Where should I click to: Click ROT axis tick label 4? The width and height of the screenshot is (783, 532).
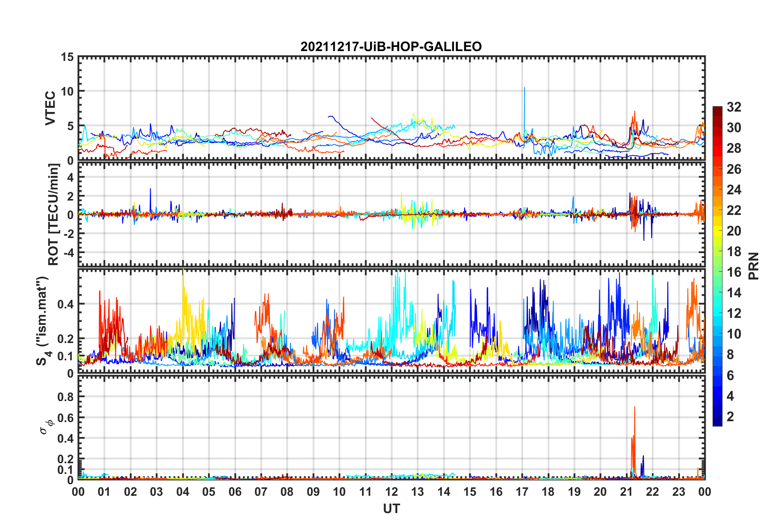click(x=70, y=177)
